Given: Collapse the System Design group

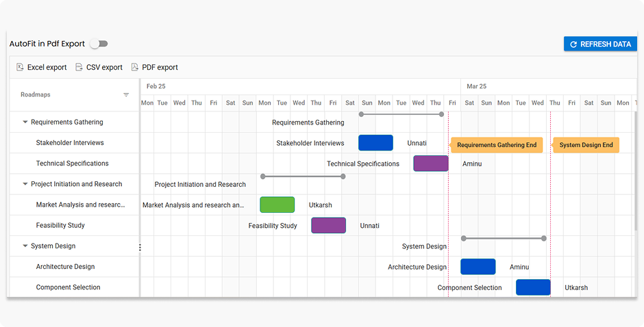Looking at the screenshot, I should point(25,246).
